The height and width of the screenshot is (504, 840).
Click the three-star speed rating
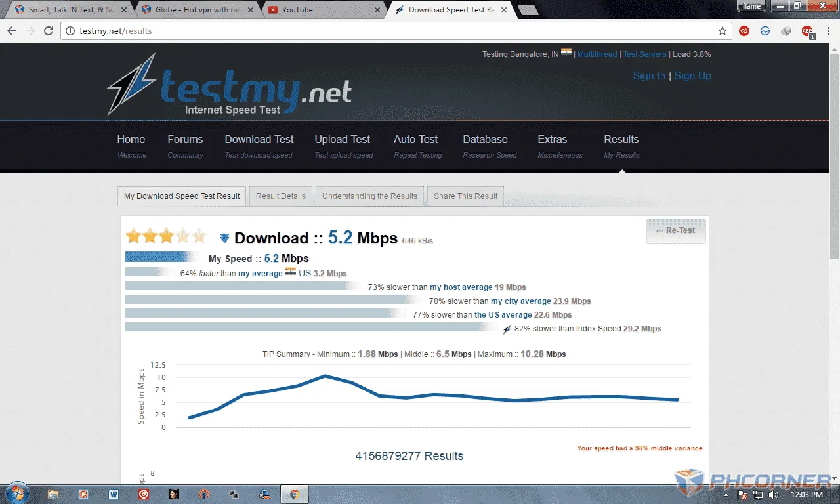pos(166,236)
